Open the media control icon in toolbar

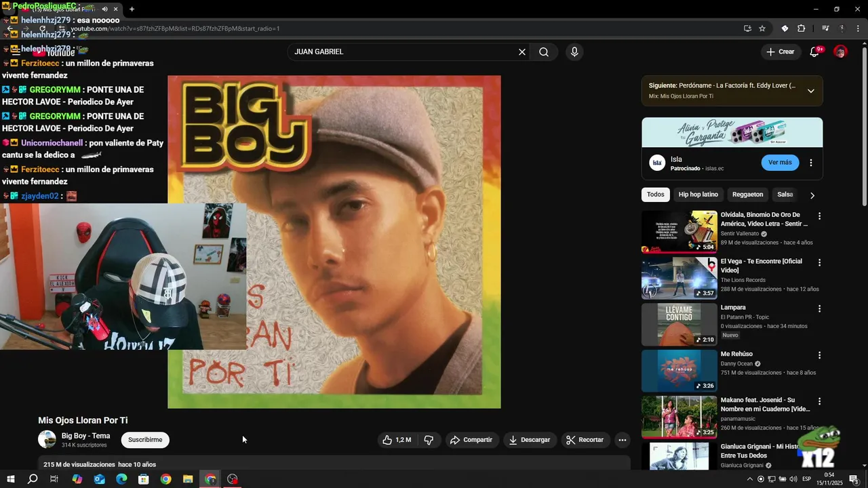tap(825, 28)
